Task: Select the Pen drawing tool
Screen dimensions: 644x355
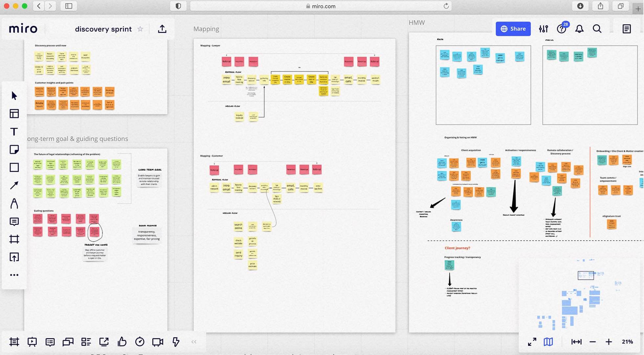Action: coord(14,203)
